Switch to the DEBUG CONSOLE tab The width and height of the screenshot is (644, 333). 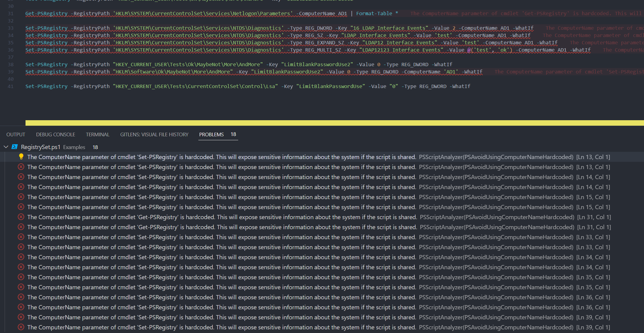pos(55,134)
